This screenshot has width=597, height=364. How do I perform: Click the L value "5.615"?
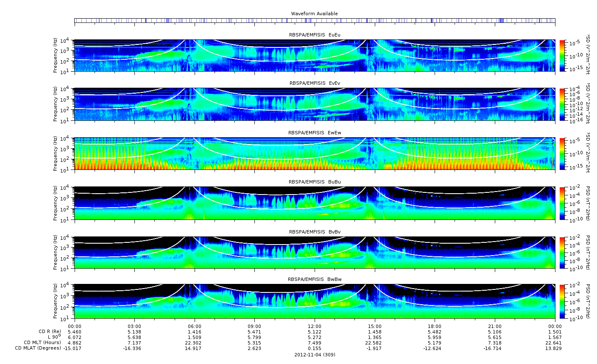(495, 337)
